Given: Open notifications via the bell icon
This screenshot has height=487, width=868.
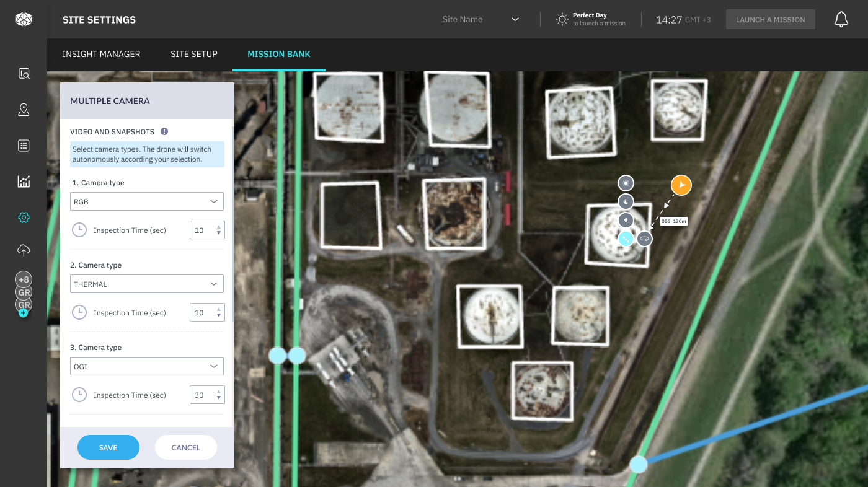Looking at the screenshot, I should (841, 19).
